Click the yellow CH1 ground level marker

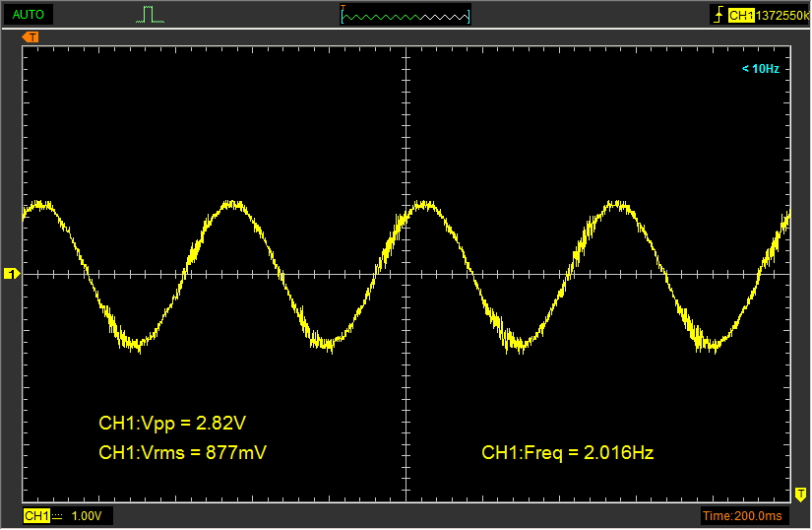pyautogui.click(x=12, y=274)
